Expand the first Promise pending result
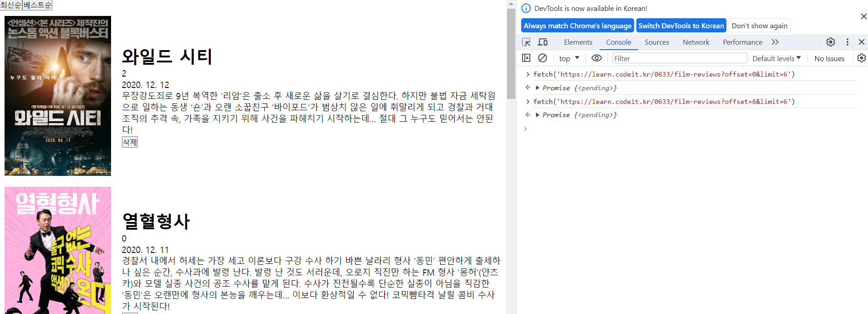The image size is (868, 314). click(538, 88)
